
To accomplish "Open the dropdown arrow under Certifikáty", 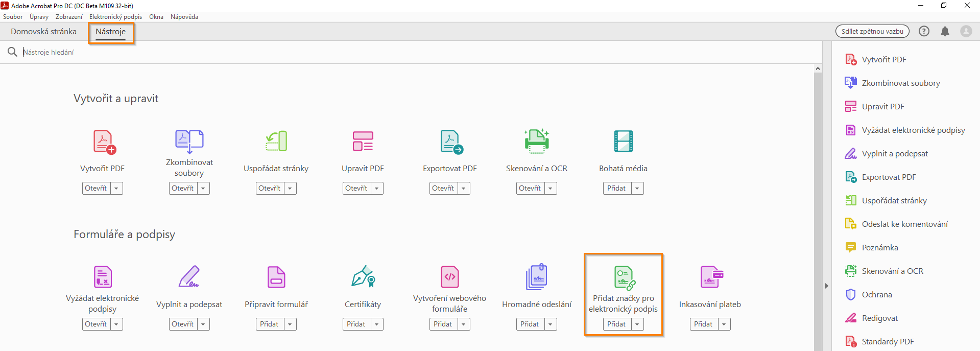I will tap(377, 324).
